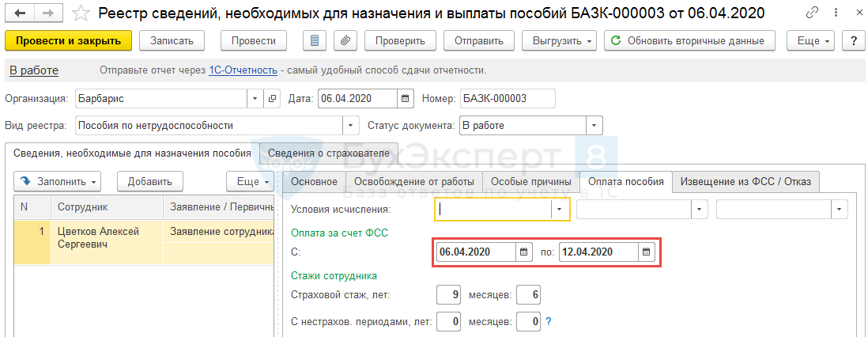
Task: Open calendar for FSS end date
Action: 647,252
